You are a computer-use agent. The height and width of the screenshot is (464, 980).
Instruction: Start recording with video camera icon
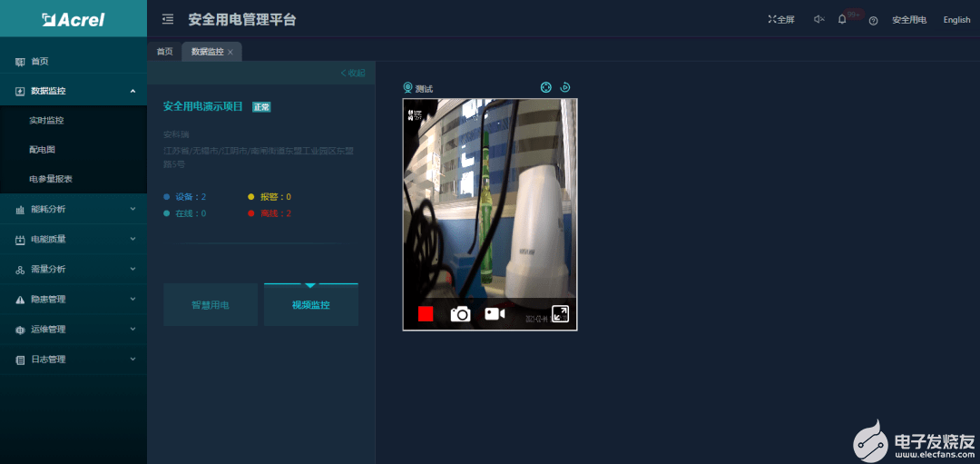click(495, 314)
